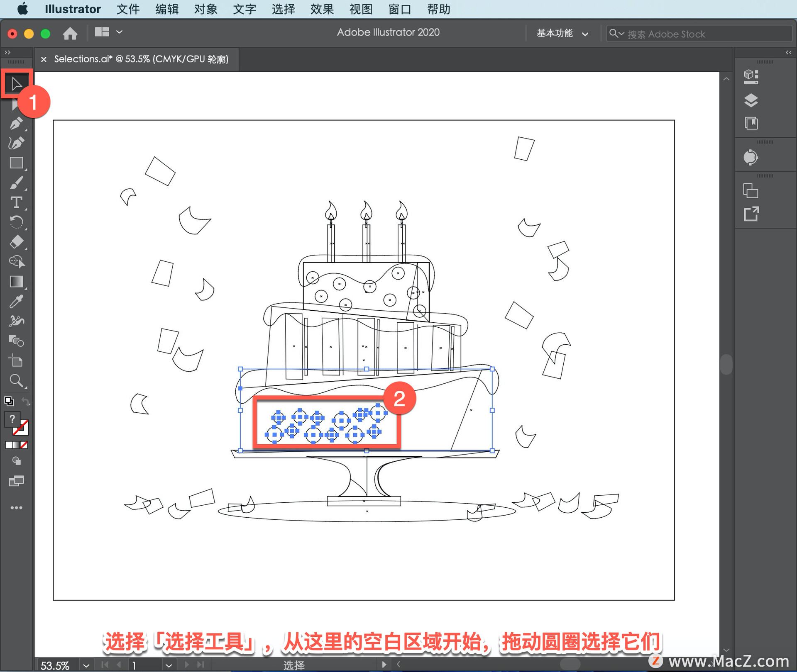
Task: Open the Properties panel icon
Action: 751,77
